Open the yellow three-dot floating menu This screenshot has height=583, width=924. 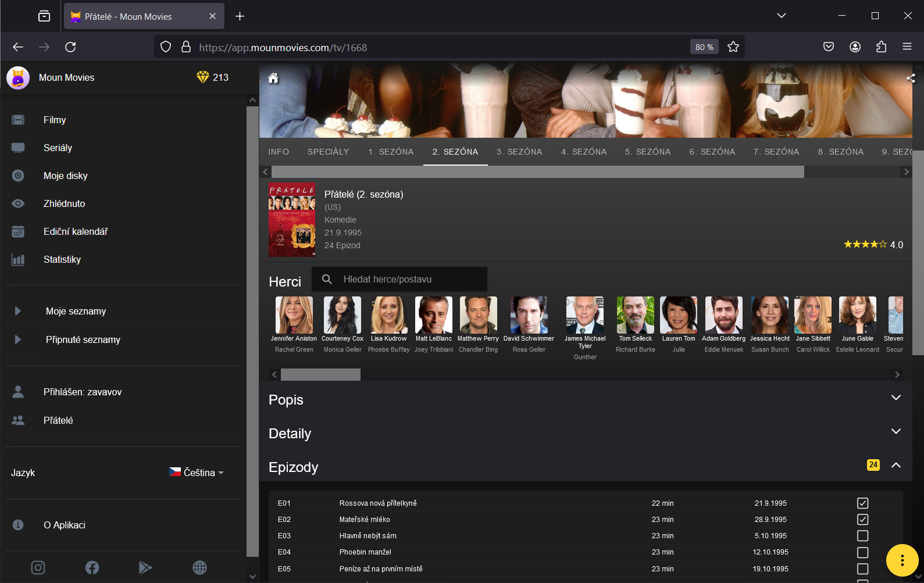point(901,560)
